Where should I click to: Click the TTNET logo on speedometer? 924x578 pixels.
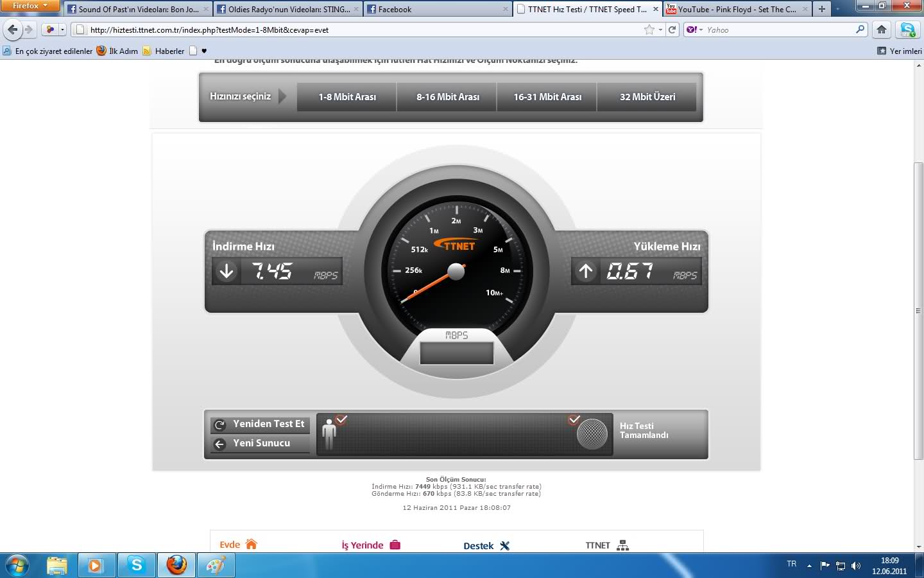[455, 245]
